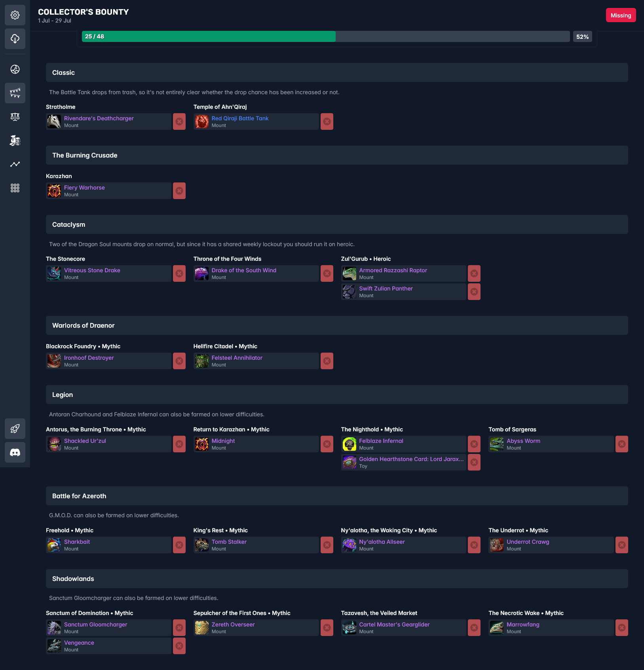Viewport: 644px width, 670px height.
Task: Click red X status for Vengeance
Action: click(x=179, y=646)
